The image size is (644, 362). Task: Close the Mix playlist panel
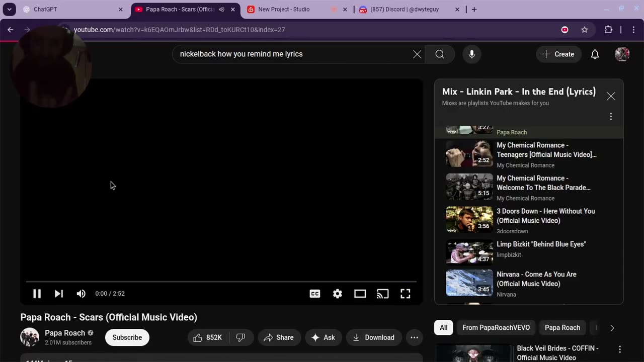click(611, 96)
